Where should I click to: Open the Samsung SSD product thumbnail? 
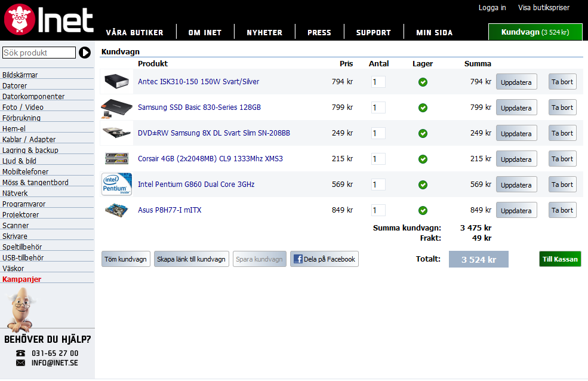tap(116, 108)
